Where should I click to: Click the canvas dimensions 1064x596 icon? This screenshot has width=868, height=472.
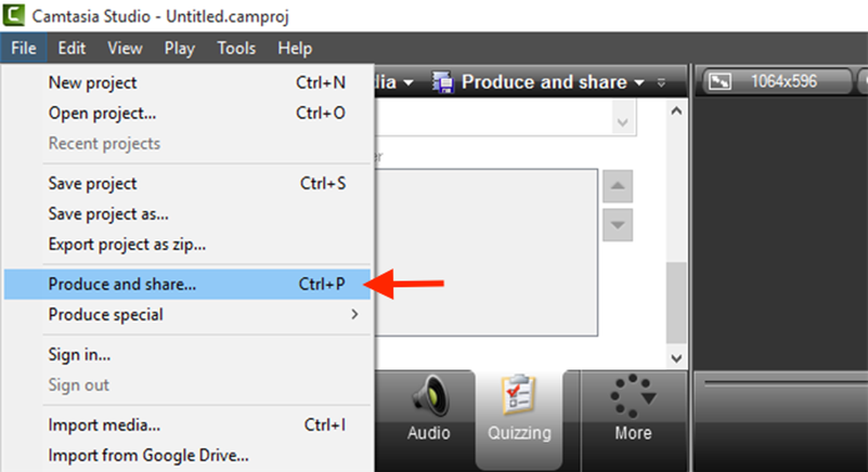pyautogui.click(x=721, y=82)
